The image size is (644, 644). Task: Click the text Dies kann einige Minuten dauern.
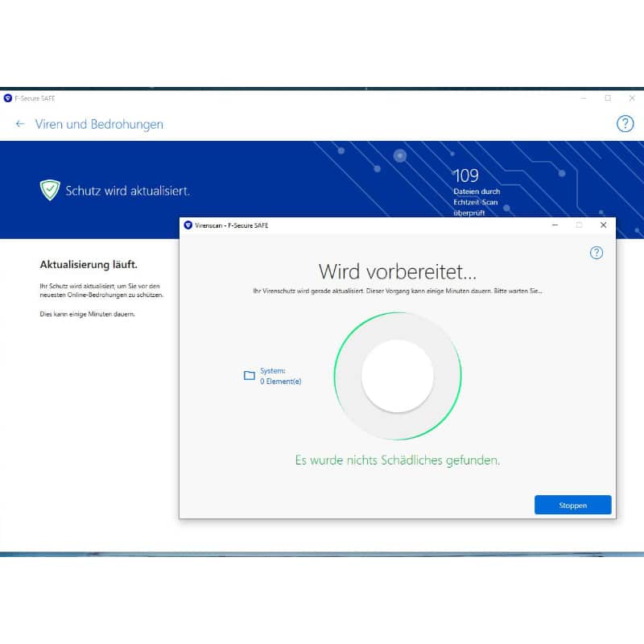click(88, 314)
